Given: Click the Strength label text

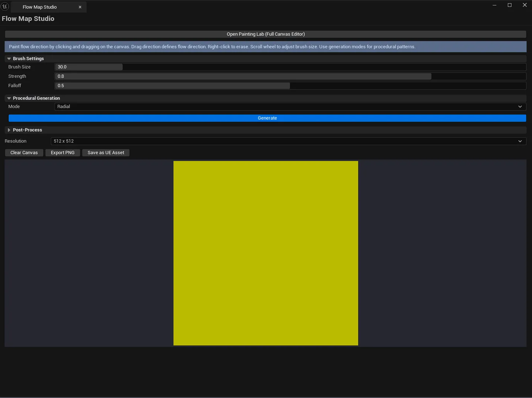Looking at the screenshot, I should pyautogui.click(x=17, y=76).
